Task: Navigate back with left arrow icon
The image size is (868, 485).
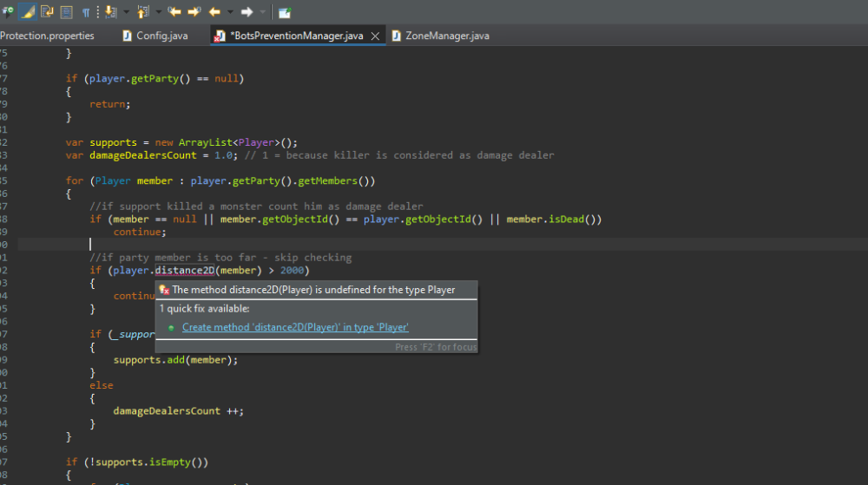Action: tap(214, 12)
